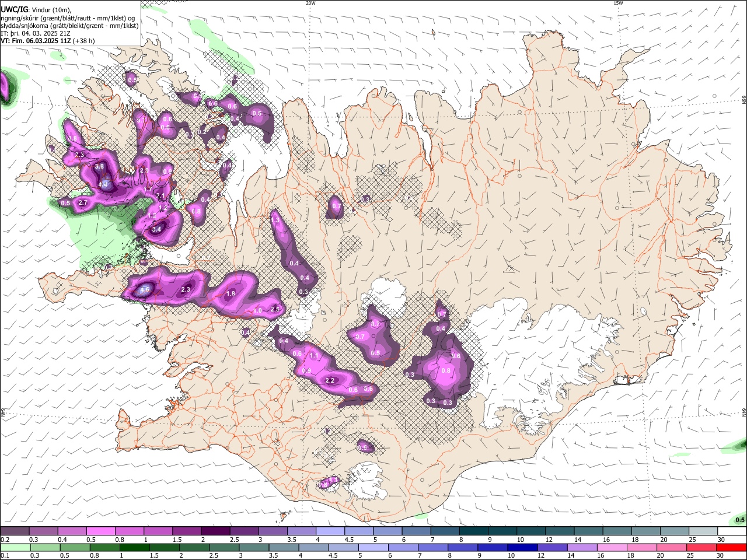The width and height of the screenshot is (747, 560).
Task: Pick the bright pink 0.5–0.8 snow legend swatch
Action: click(x=100, y=531)
